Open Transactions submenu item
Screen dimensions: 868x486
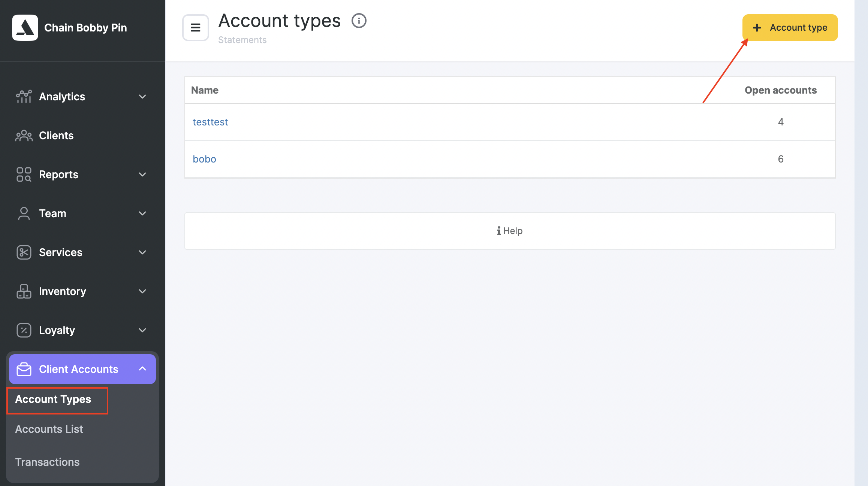(47, 462)
